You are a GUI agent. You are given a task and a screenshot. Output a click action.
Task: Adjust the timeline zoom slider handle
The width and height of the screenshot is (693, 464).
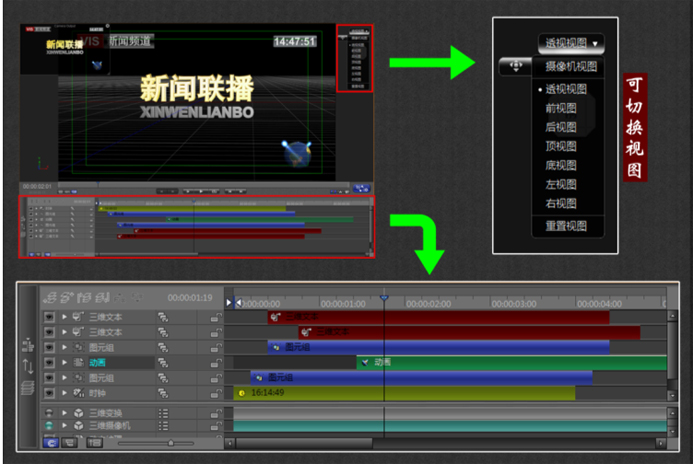click(x=171, y=442)
